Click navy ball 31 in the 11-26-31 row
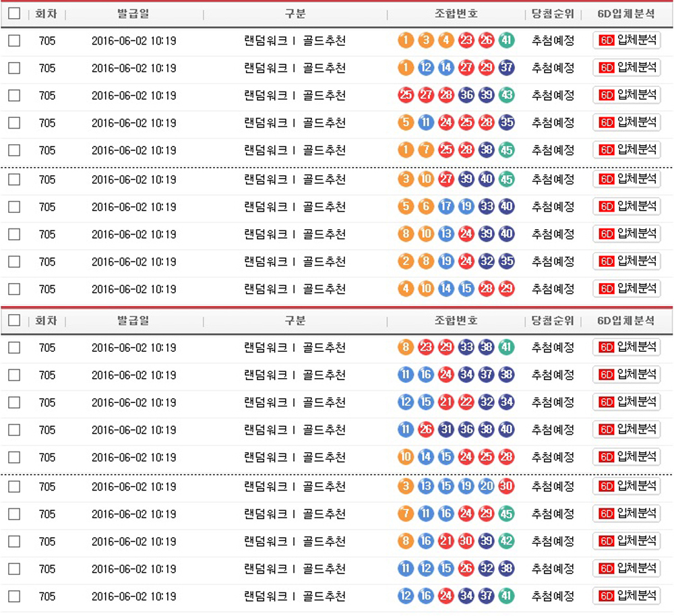 [446, 430]
